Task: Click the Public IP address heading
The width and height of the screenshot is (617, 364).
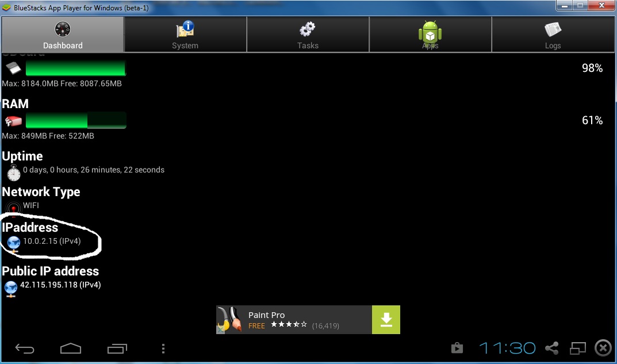Action: [x=51, y=271]
